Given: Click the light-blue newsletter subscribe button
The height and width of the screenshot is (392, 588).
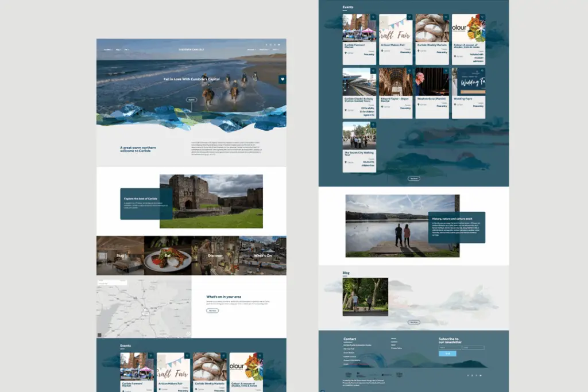Looking at the screenshot, I should pos(448,354).
